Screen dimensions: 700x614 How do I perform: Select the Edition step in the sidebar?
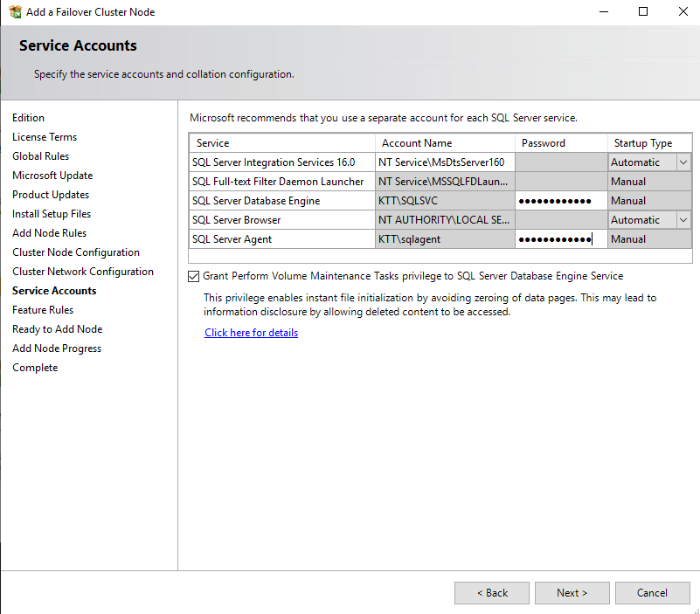point(28,118)
